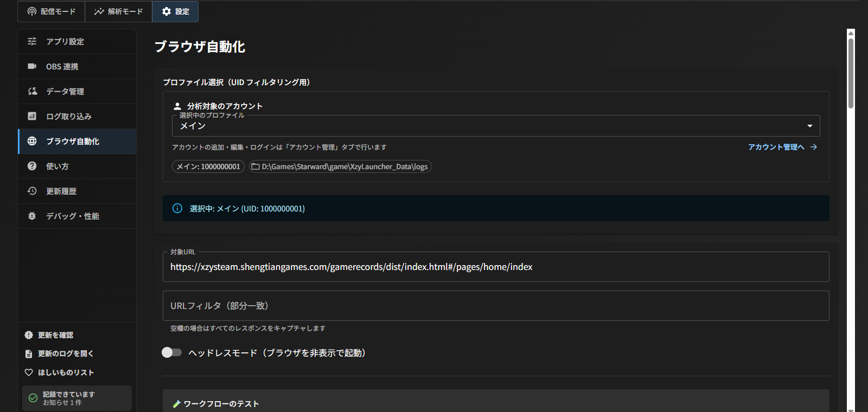The image size is (868, 412).
Task: Open ほしいものリスト link text
Action: 66,372
